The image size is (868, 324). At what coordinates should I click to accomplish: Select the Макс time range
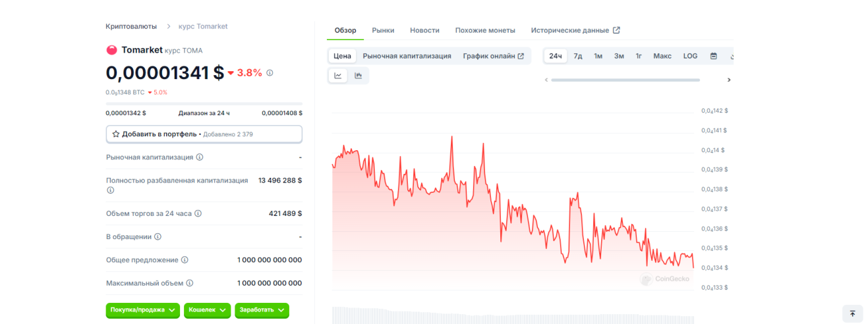[662, 56]
